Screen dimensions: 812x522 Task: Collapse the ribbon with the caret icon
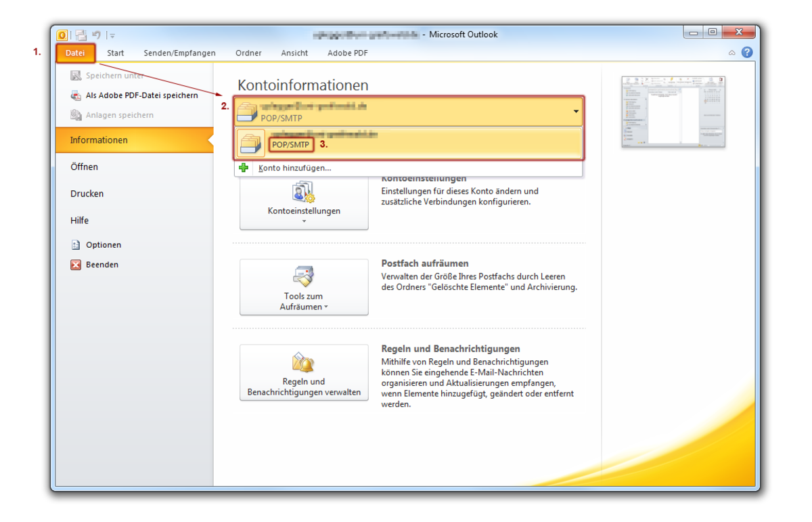click(732, 53)
